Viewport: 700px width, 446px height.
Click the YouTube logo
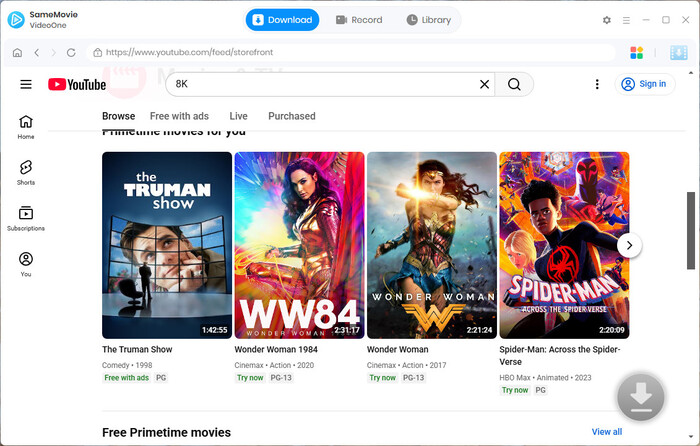(77, 84)
